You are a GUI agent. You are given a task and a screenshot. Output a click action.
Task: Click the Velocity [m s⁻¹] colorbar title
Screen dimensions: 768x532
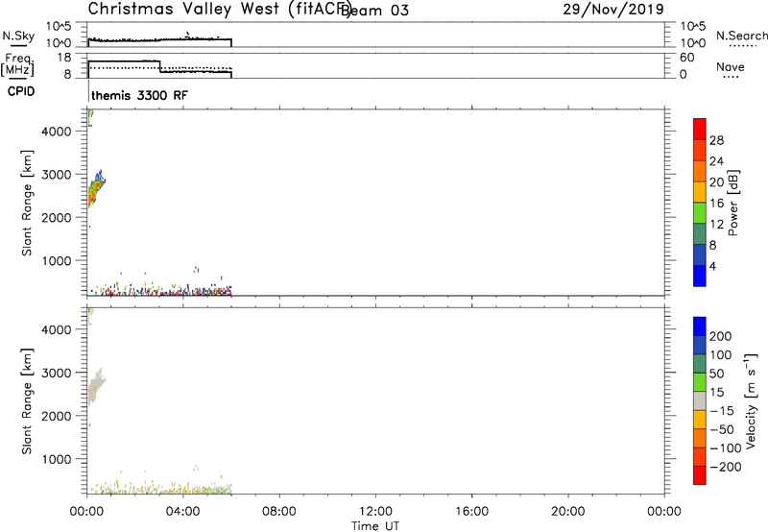(751, 400)
